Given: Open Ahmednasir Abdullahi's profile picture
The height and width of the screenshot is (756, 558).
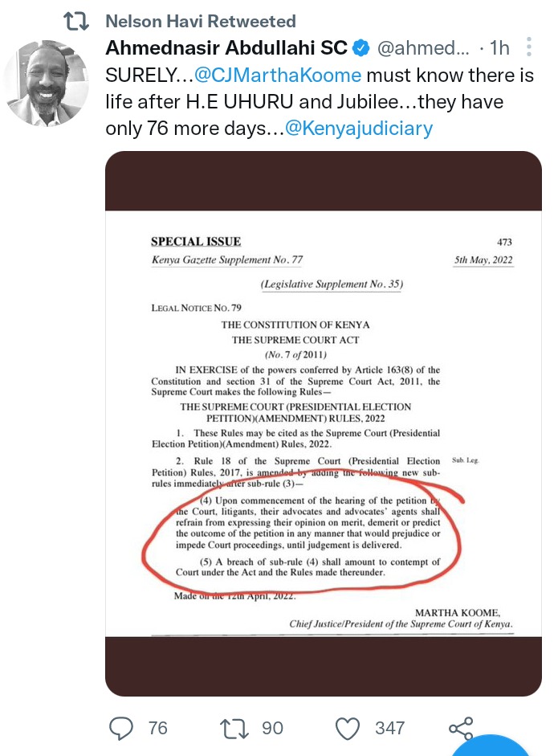Looking at the screenshot, I should coord(47,83).
